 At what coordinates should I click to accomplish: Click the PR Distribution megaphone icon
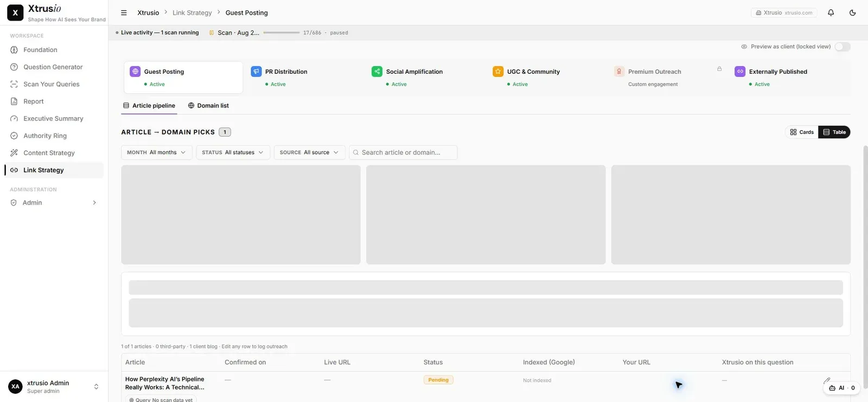pyautogui.click(x=256, y=71)
